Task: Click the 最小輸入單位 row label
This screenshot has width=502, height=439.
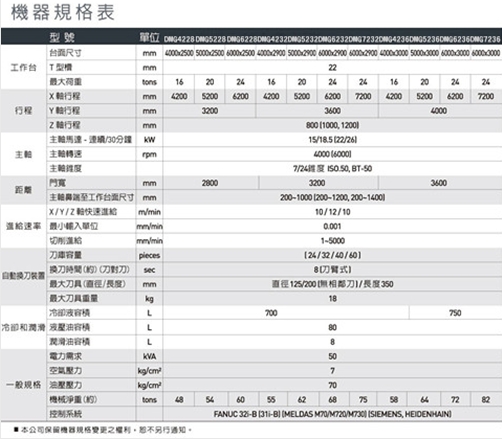Action: click(x=73, y=226)
